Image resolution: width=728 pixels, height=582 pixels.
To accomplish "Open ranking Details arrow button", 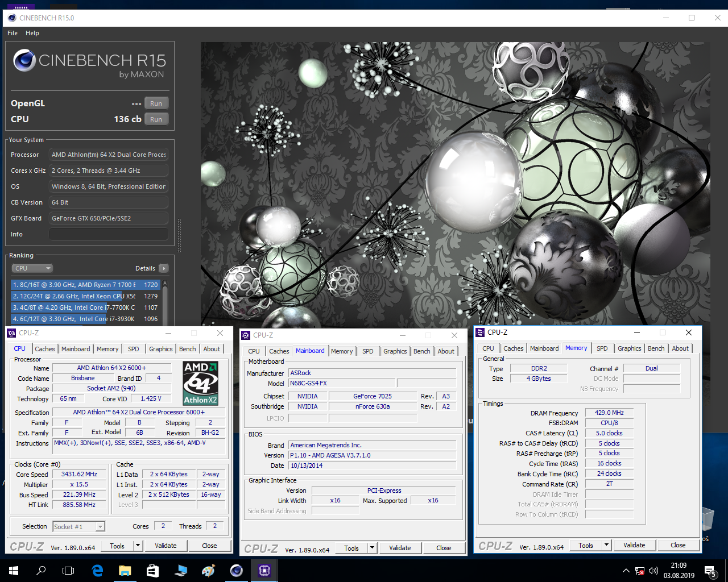I will 164,268.
